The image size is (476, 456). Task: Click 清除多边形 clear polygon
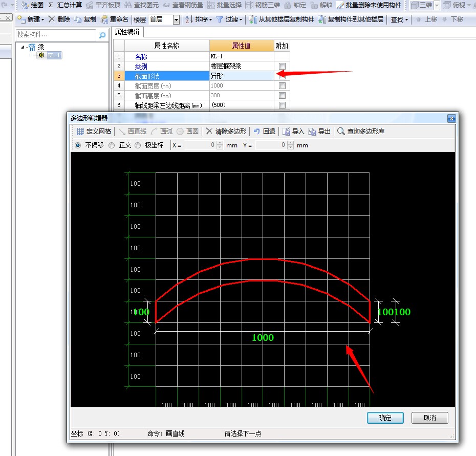[x=226, y=132]
